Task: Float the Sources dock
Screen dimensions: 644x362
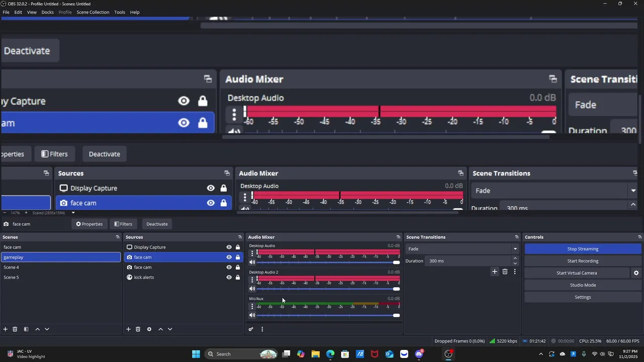Action: (x=240, y=237)
